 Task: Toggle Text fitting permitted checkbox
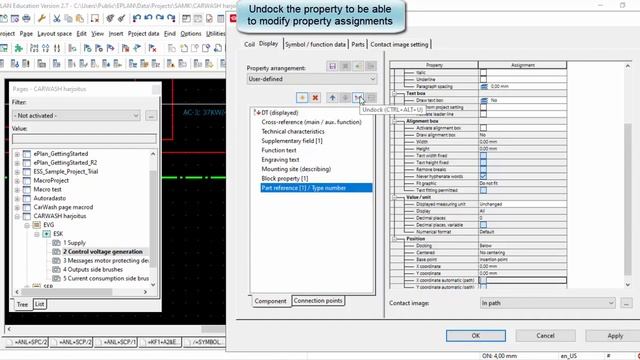click(x=483, y=190)
